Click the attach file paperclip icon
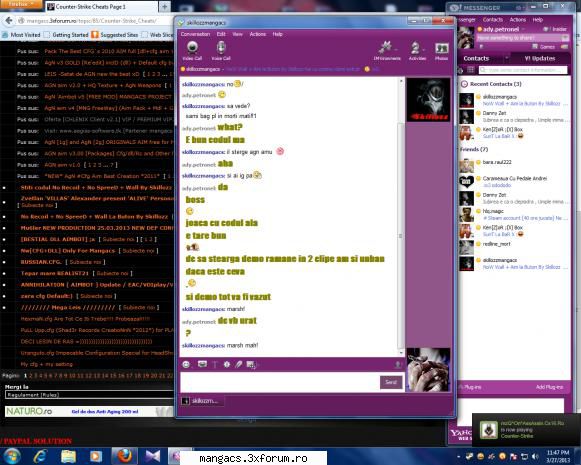This screenshot has height=465, width=581. [x=239, y=365]
